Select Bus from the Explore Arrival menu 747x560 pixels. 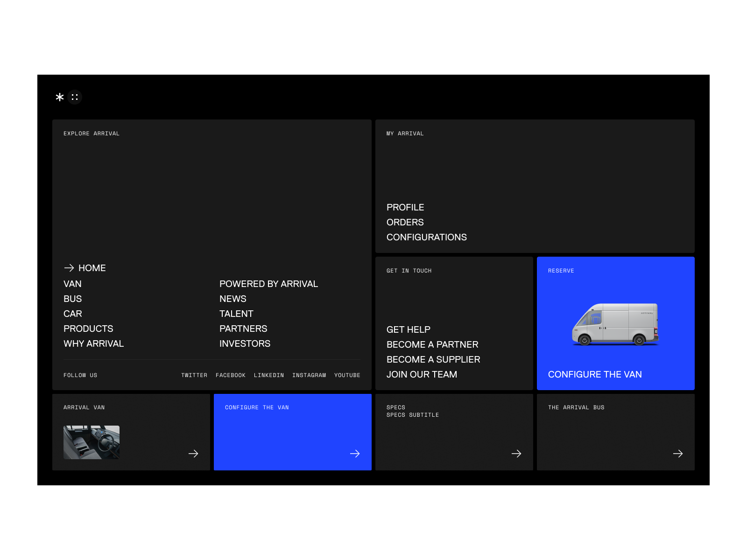coord(72,299)
